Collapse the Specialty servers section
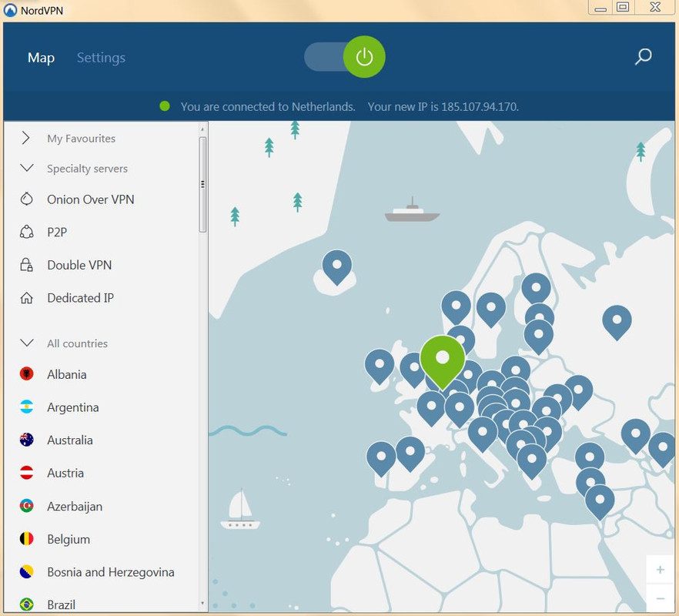Screen dimensions: 679x616 (x=27, y=168)
